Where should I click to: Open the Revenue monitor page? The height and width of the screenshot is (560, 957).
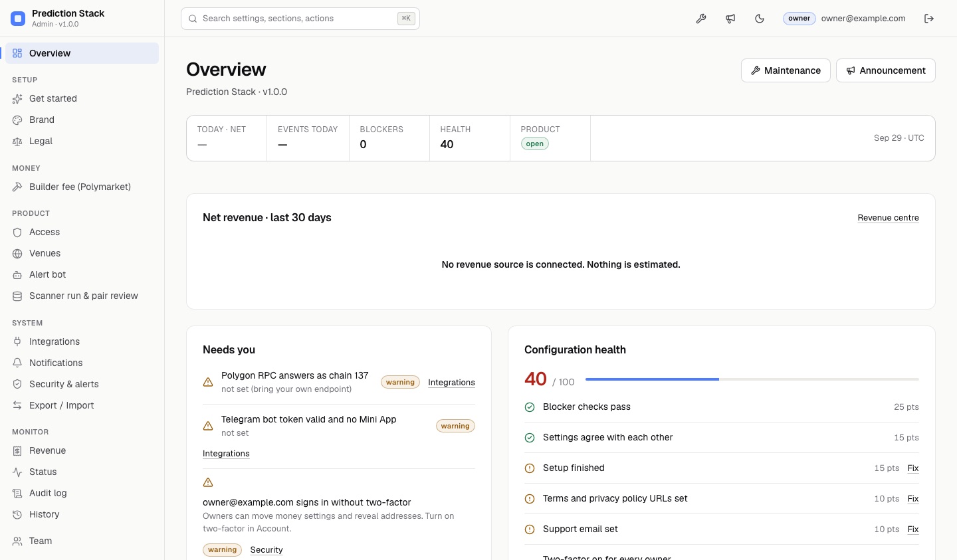pyautogui.click(x=82, y=451)
